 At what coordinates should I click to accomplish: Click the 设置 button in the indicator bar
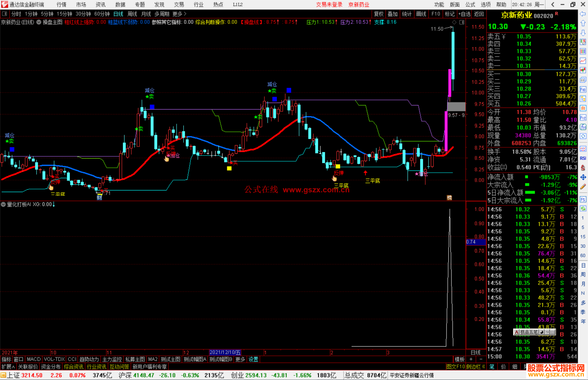(253, 359)
